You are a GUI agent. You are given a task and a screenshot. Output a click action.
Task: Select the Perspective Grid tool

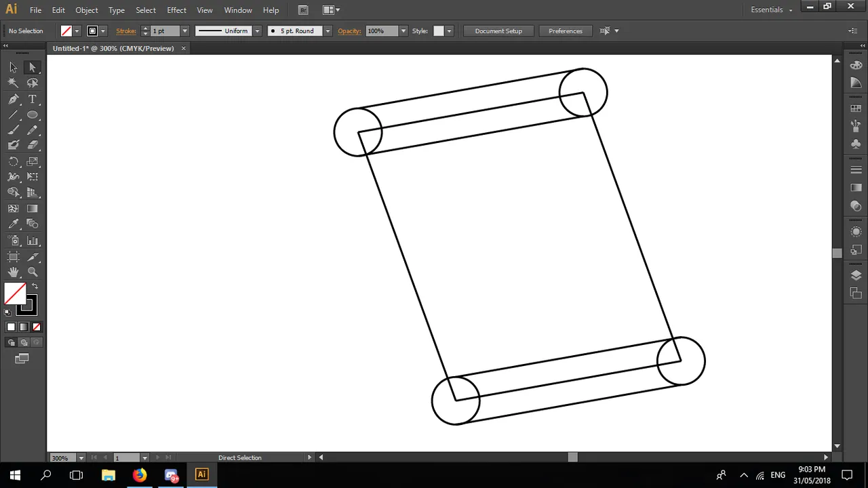tap(32, 192)
